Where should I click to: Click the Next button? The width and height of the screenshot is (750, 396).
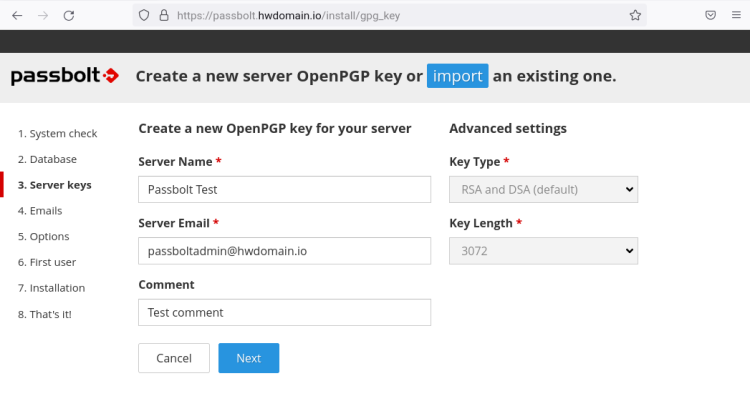(x=249, y=358)
